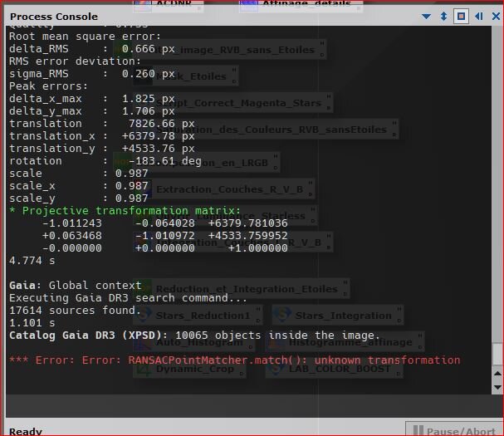Click the auto-hide left arrow icon in console header
The height and width of the screenshot is (436, 504).
(x=479, y=16)
